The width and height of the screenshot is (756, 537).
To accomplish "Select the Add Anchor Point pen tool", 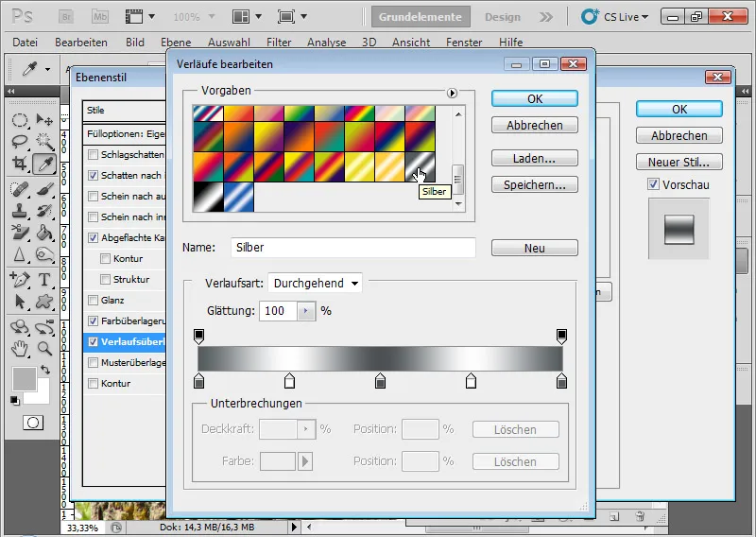I will (20, 279).
